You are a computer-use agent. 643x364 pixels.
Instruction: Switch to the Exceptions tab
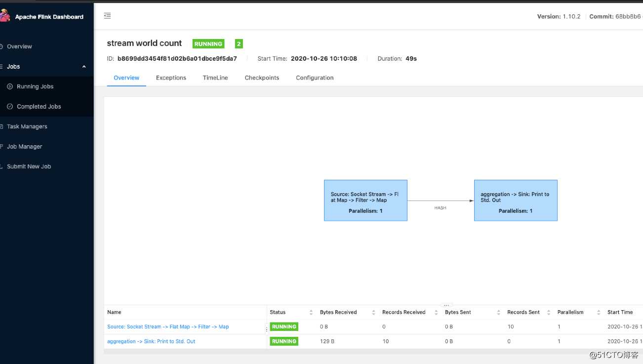[171, 78]
